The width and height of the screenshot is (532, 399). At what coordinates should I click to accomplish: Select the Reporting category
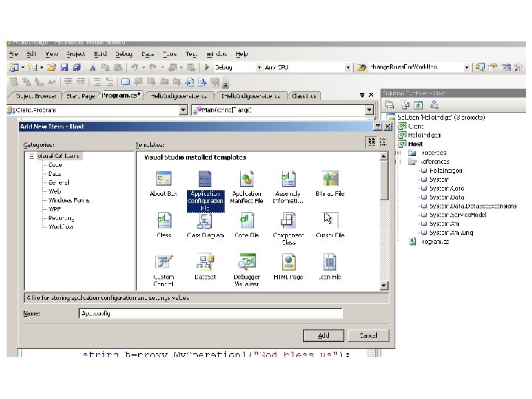tap(61, 218)
